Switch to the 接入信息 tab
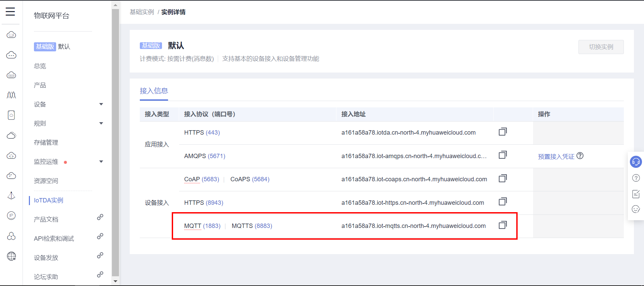 pos(154,91)
